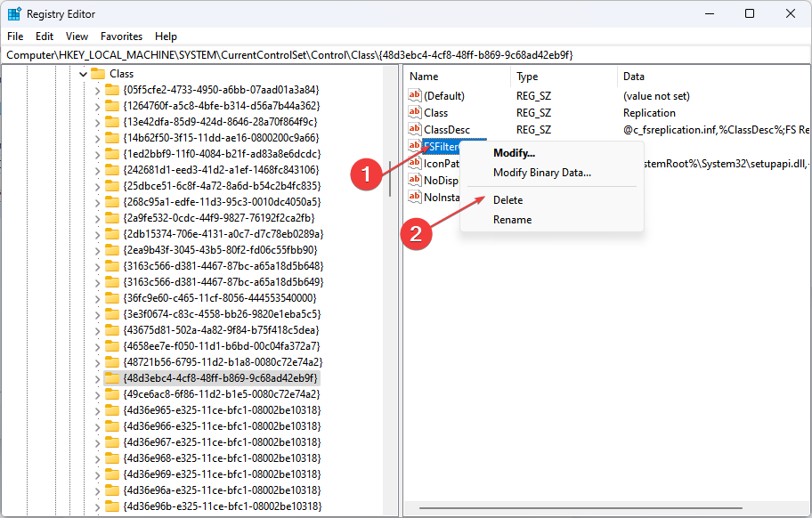Screen dimensions: 812x518
Task: Click folder icon of {05f5cfe2-4733-4950-a6bb-07aad01a3a84} key
Action: [112, 90]
